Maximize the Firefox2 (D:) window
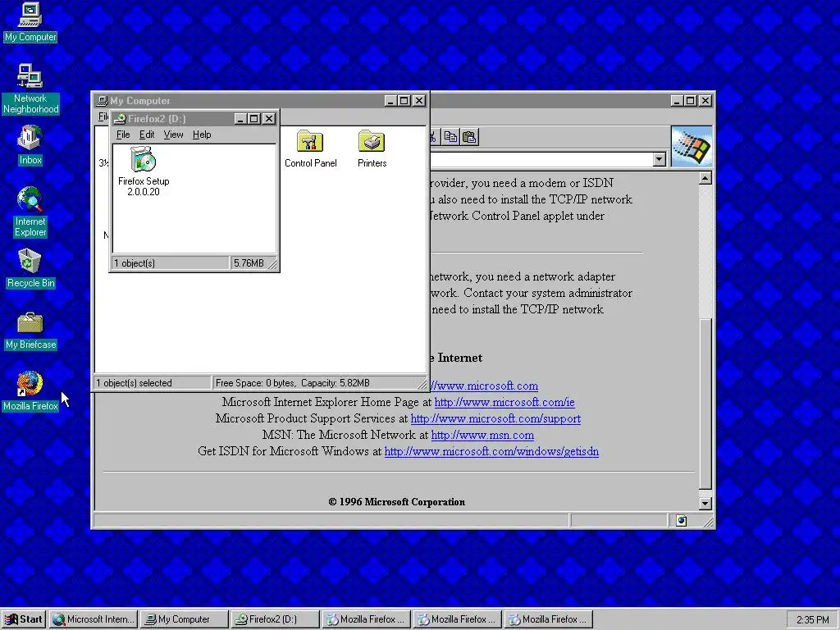Viewport: 840px width, 630px height. coord(254,118)
